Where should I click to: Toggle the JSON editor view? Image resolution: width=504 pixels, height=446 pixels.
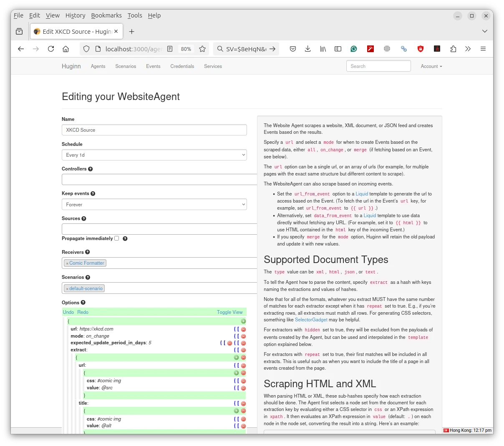229,312
